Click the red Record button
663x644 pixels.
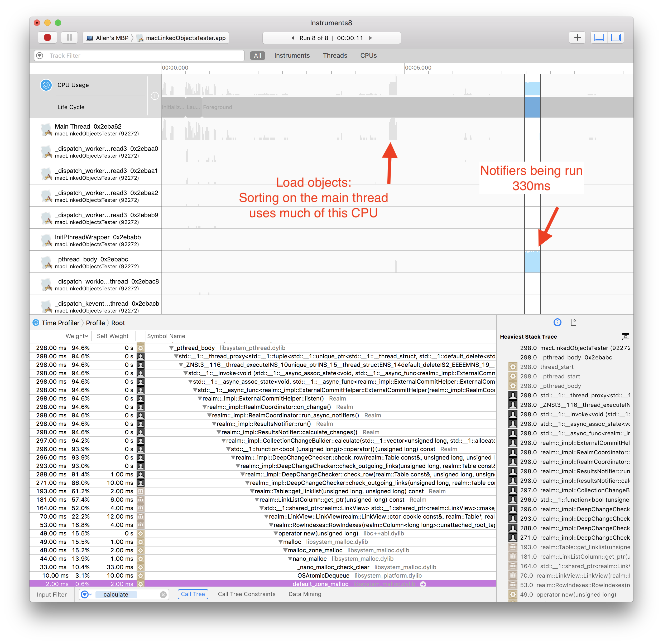(x=47, y=37)
